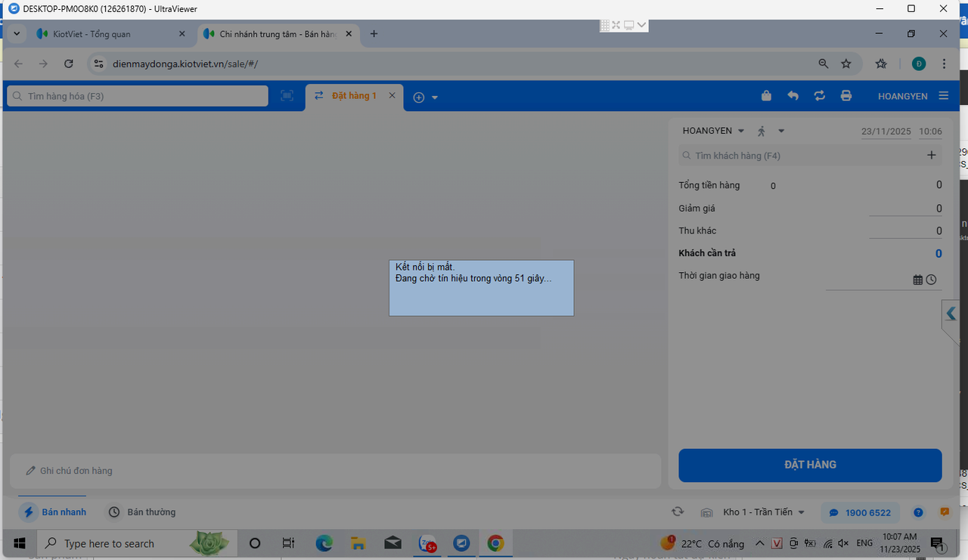Open the hamburger menu next to HOANGYEN
The image size is (968, 560).
[943, 96]
